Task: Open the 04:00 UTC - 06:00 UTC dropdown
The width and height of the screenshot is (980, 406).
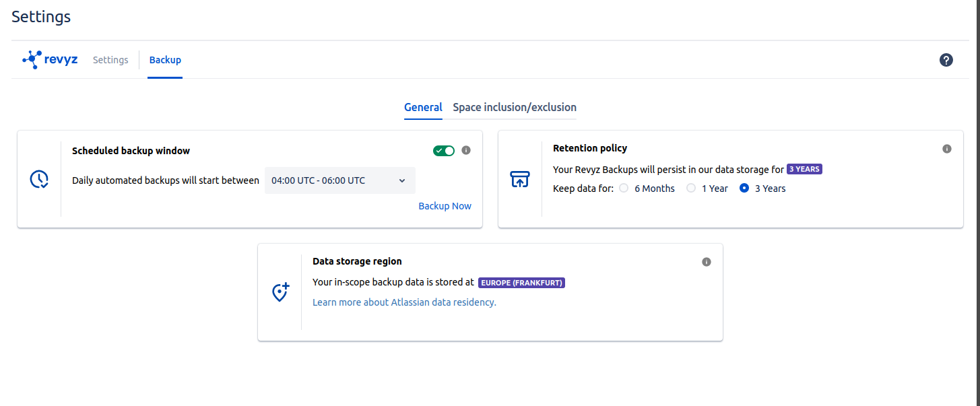Action: [x=339, y=180]
